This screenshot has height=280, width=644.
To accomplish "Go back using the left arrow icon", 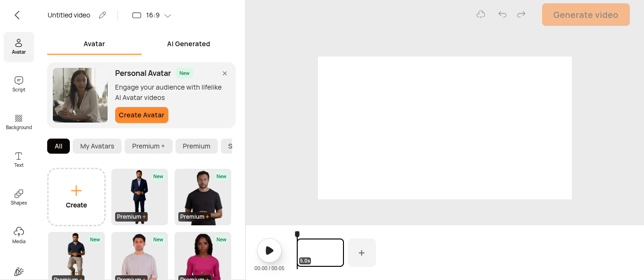I will pyautogui.click(x=17, y=15).
